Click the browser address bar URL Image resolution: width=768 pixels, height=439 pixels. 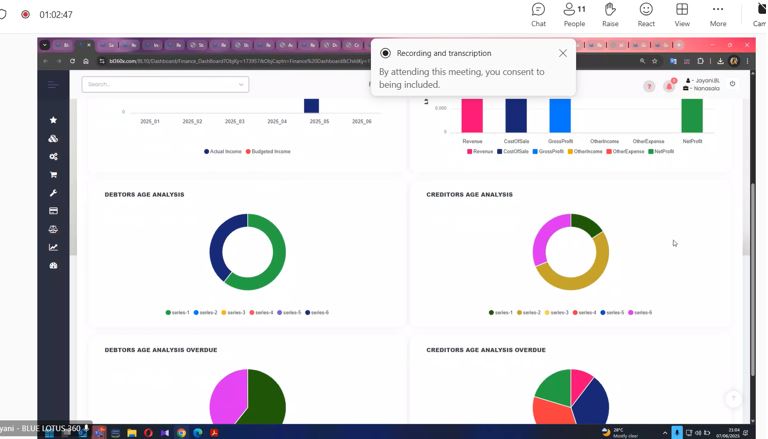coord(239,61)
